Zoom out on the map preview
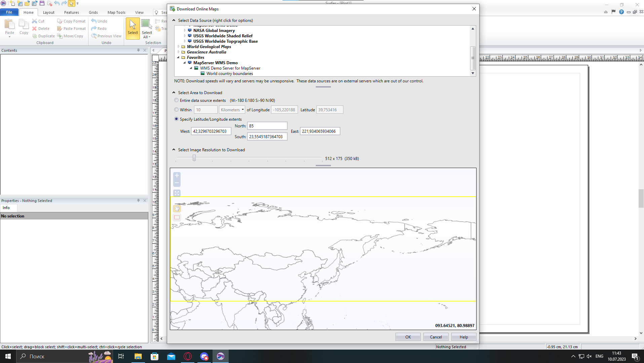The height and width of the screenshot is (363, 644). pyautogui.click(x=177, y=183)
